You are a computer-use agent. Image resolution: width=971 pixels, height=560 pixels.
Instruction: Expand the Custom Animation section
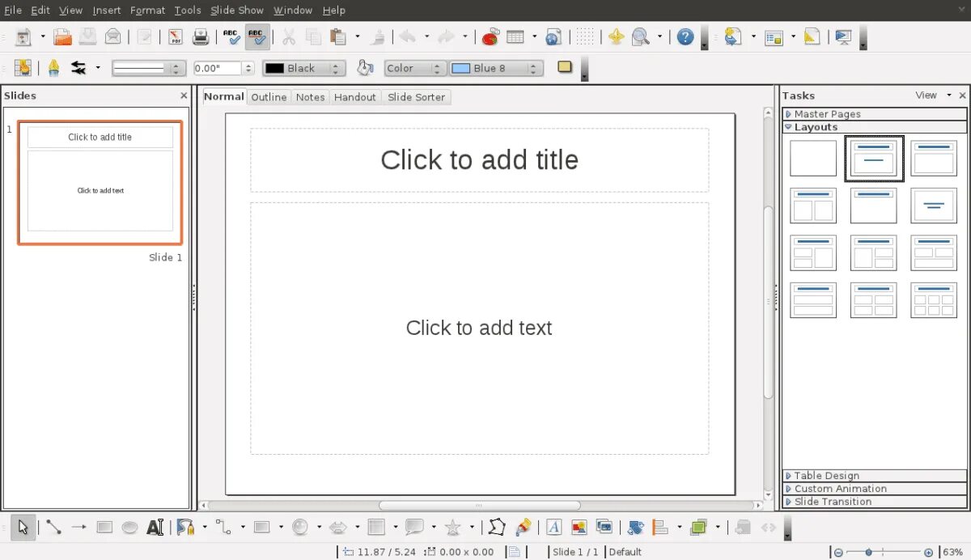click(x=874, y=489)
